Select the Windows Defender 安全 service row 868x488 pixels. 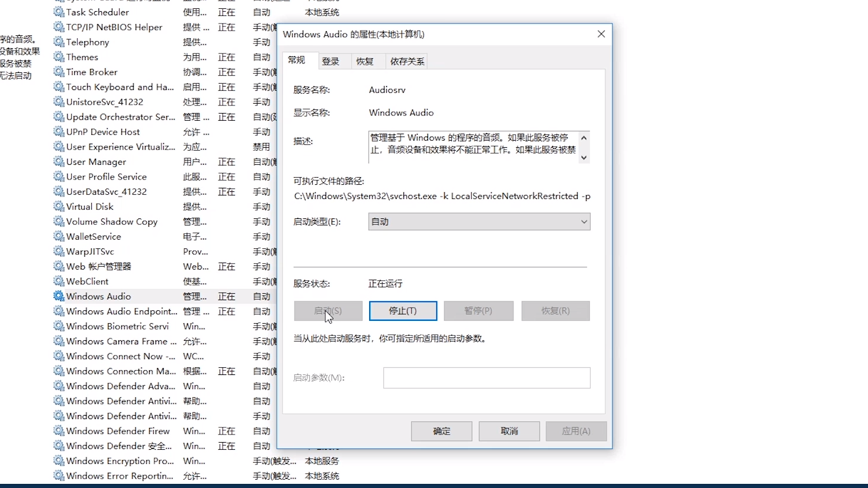pos(165,446)
